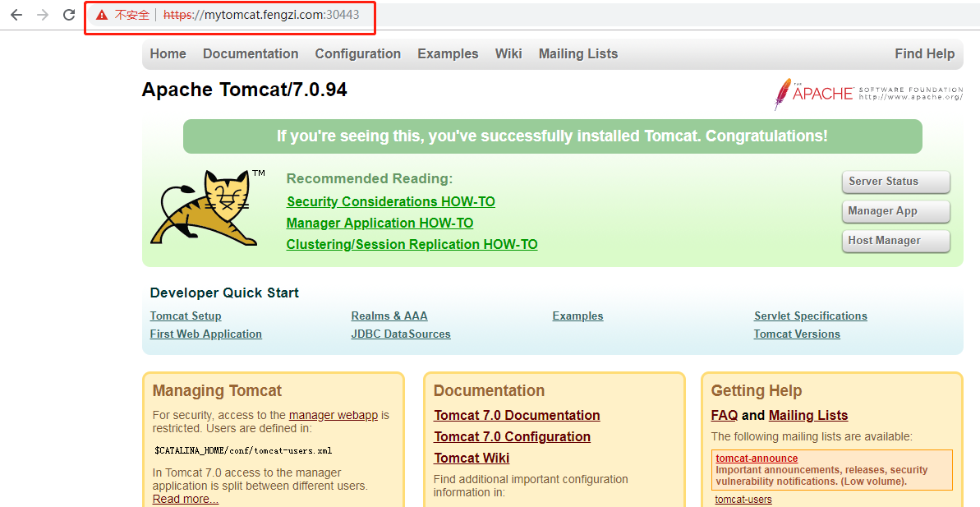This screenshot has width=980, height=507.
Task: Click the browser forward arrow
Action: click(43, 15)
